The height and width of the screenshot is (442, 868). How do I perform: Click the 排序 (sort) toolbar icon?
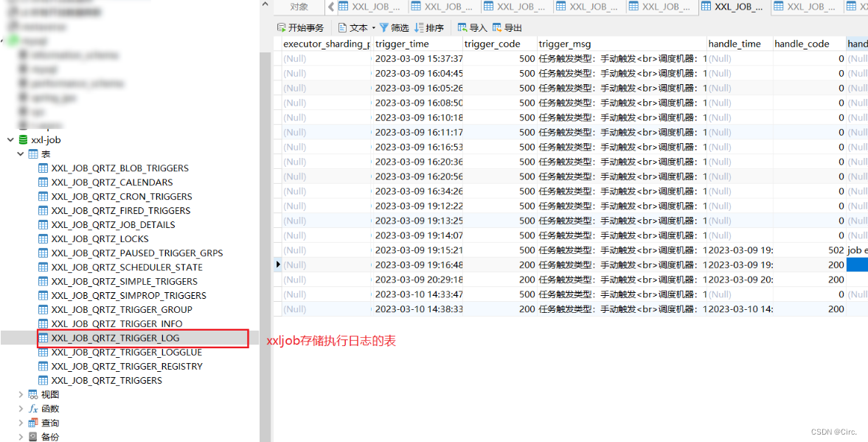(x=419, y=28)
